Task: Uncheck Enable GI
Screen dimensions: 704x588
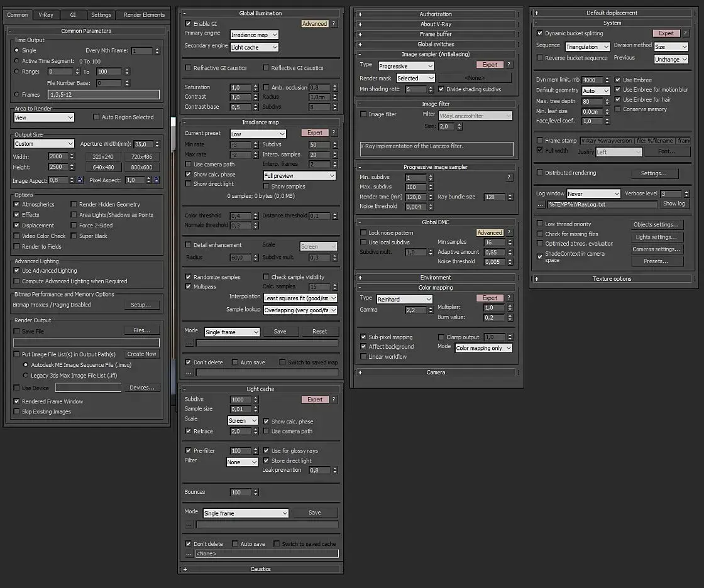Action: pyautogui.click(x=188, y=24)
